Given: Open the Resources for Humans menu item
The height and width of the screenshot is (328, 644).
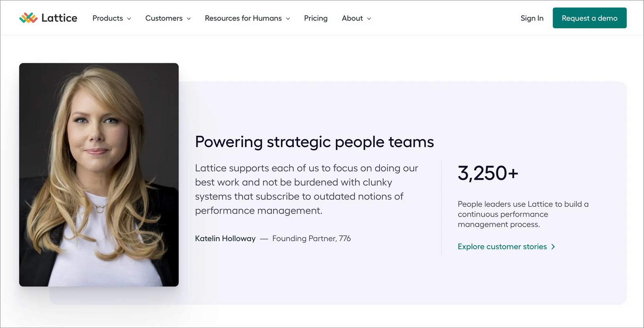Looking at the screenshot, I should pos(243,18).
